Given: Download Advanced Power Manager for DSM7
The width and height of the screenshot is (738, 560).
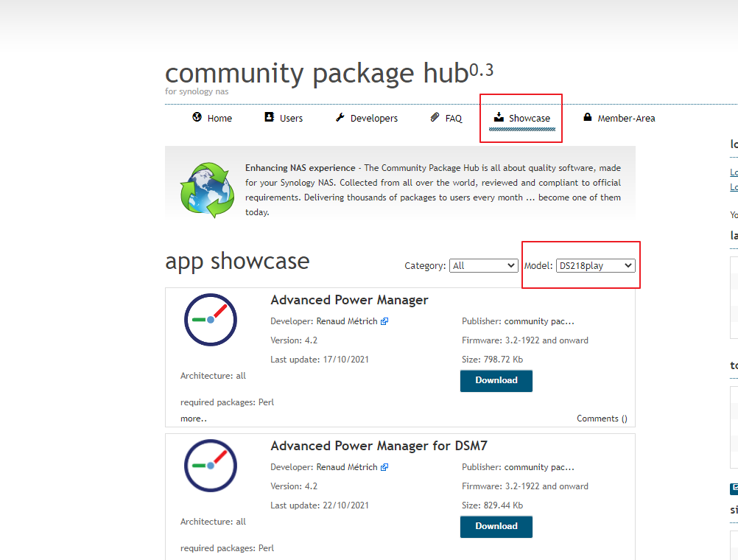Looking at the screenshot, I should tap(496, 526).
